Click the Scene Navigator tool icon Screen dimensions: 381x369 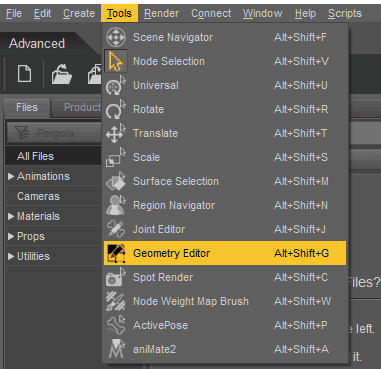[x=116, y=37]
